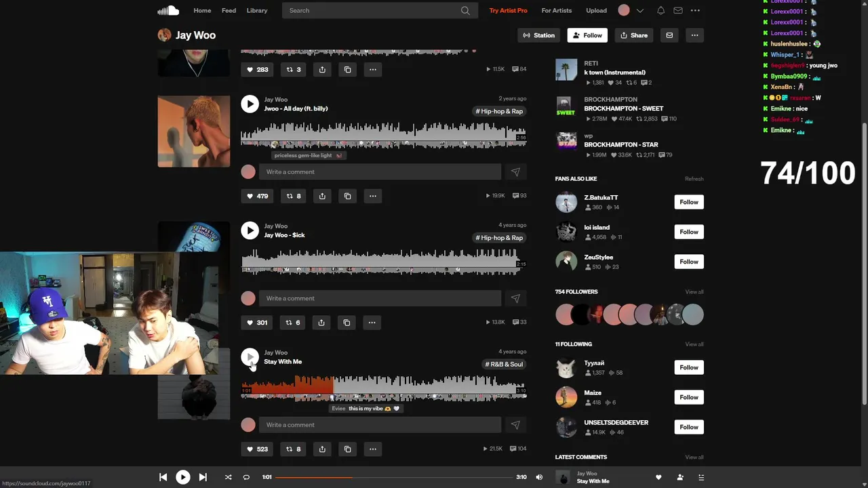Go to the Home tab
This screenshot has width=868, height=488.
click(202, 10)
